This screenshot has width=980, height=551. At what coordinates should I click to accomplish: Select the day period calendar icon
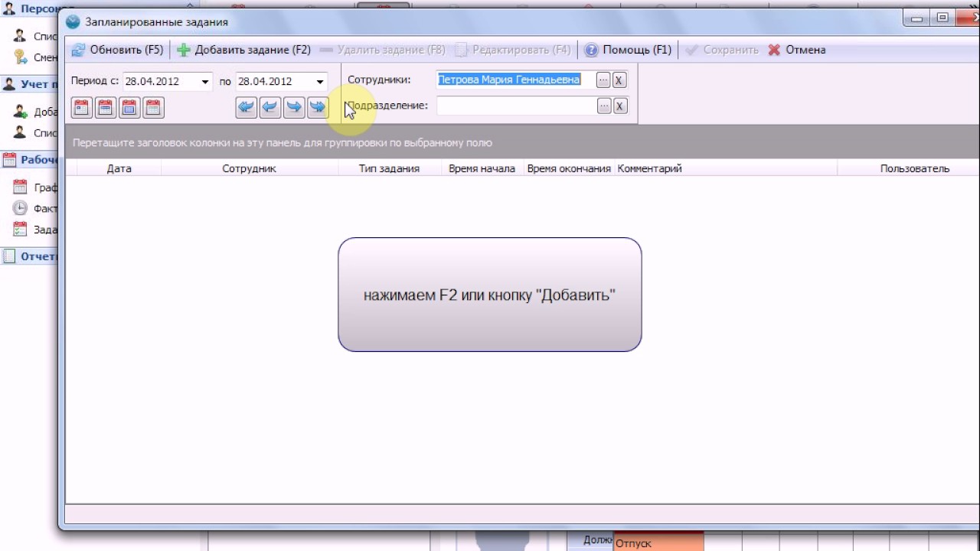click(82, 108)
